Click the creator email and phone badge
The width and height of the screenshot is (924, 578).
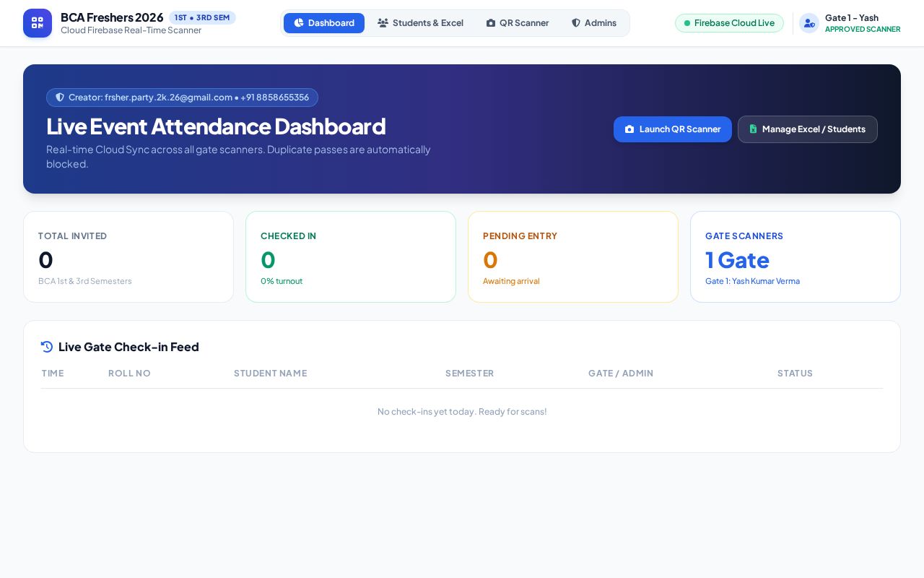(182, 98)
